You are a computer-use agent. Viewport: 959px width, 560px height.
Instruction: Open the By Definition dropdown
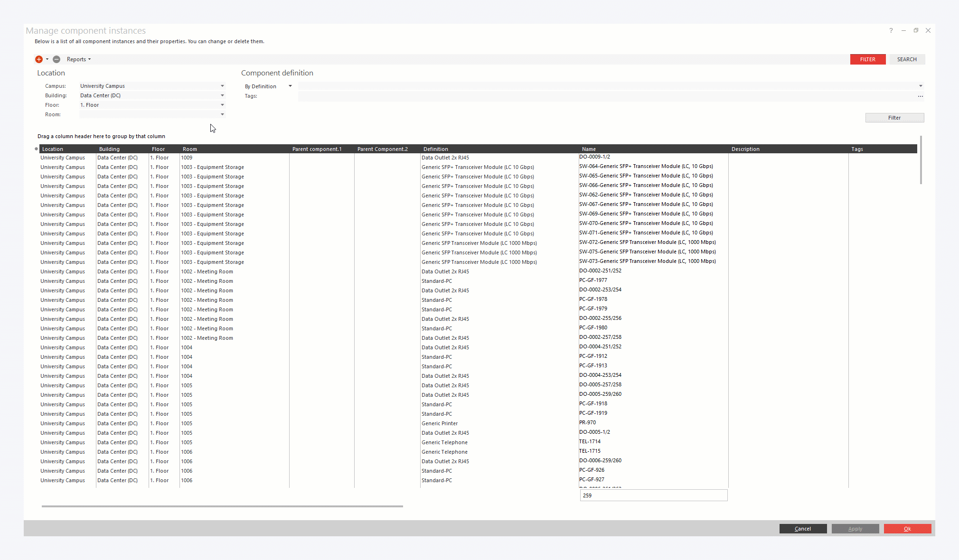290,86
